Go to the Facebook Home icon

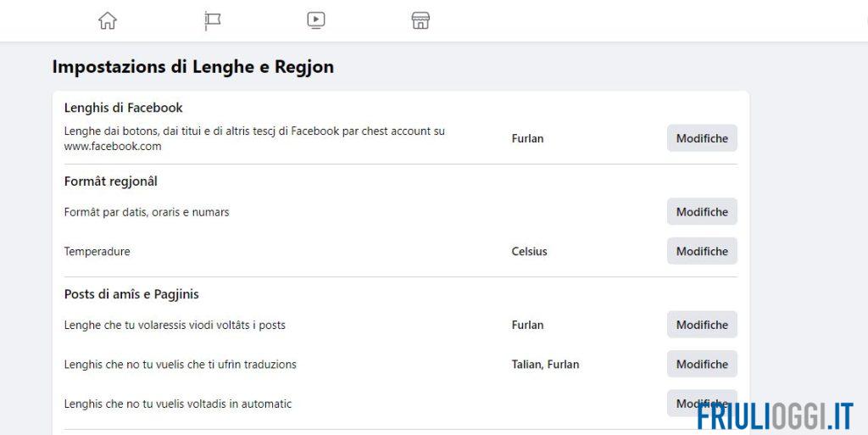click(x=108, y=20)
